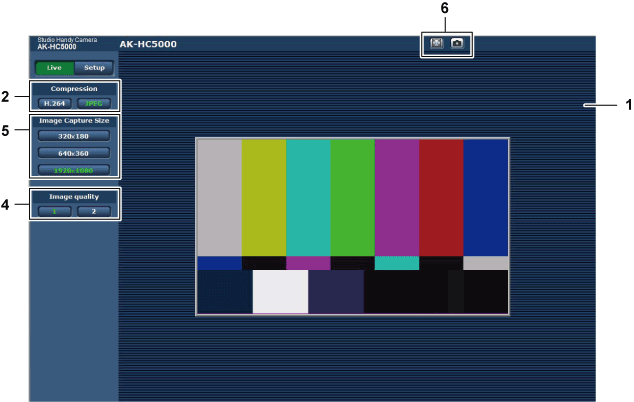Click the Image Capture Size heading
Screen dimensions: 634x402
coord(74,121)
